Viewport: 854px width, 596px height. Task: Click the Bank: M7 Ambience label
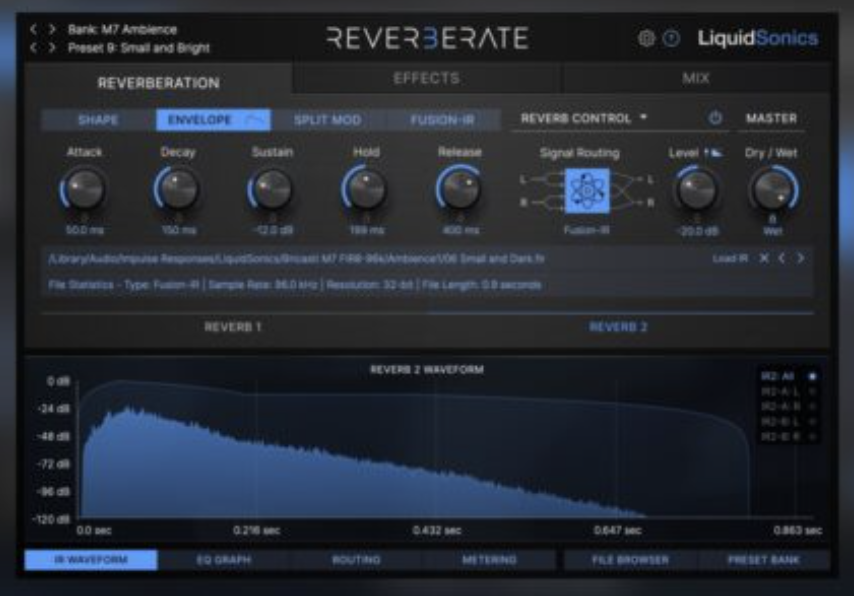pyautogui.click(x=122, y=29)
